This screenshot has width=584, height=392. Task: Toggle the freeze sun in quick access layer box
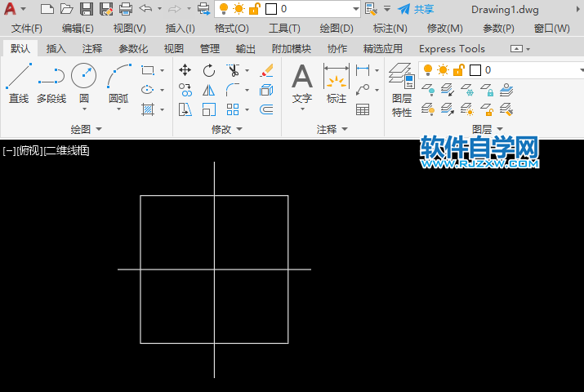coord(239,8)
